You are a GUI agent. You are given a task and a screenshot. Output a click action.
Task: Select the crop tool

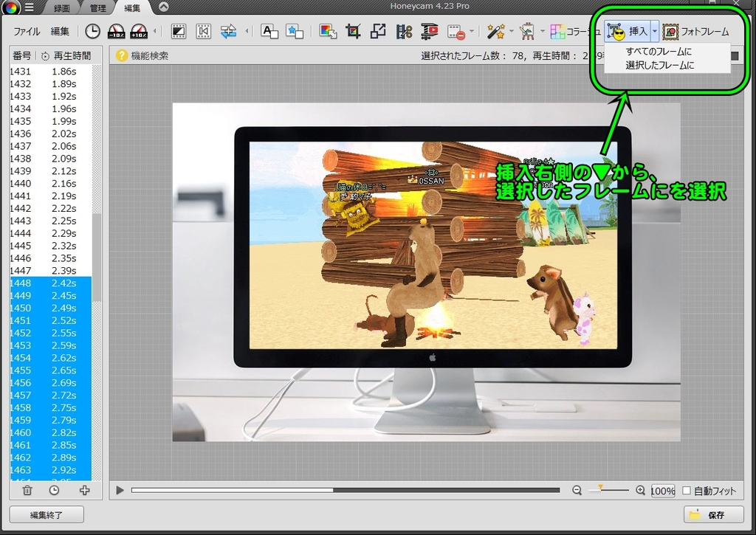[x=353, y=32]
